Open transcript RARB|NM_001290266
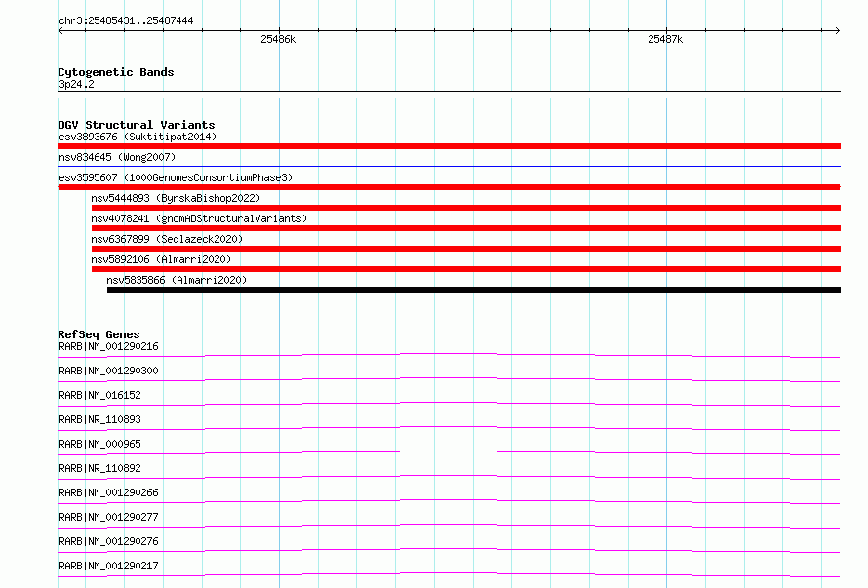The width and height of the screenshot is (868, 588). (x=108, y=492)
